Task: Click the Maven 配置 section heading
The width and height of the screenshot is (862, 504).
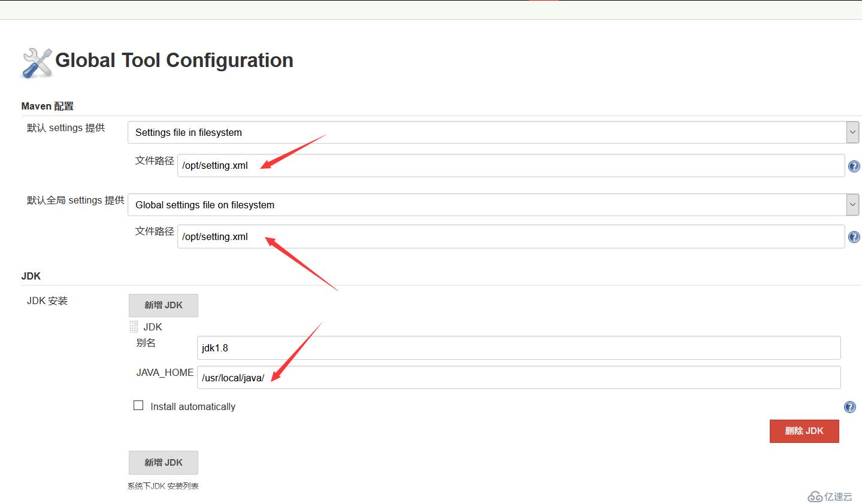Action: [47, 107]
